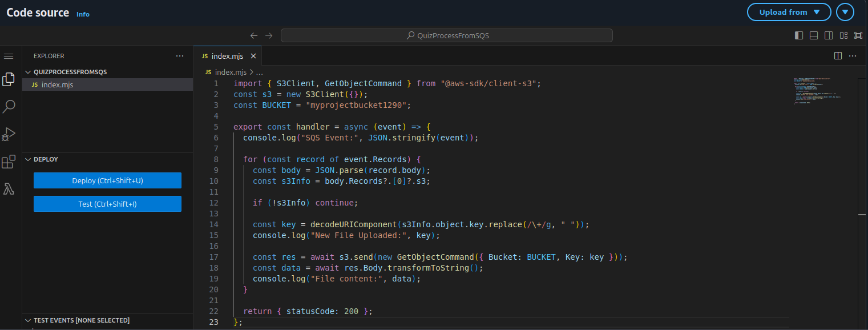Click the QuizProcessFromSQS command search box
This screenshot has width=868, height=330.
click(x=446, y=35)
